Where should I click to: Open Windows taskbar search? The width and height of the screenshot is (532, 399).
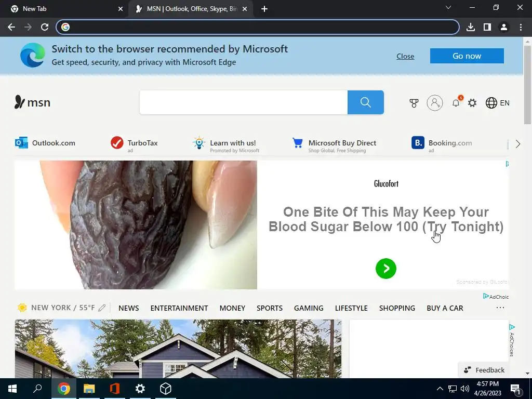click(37, 389)
